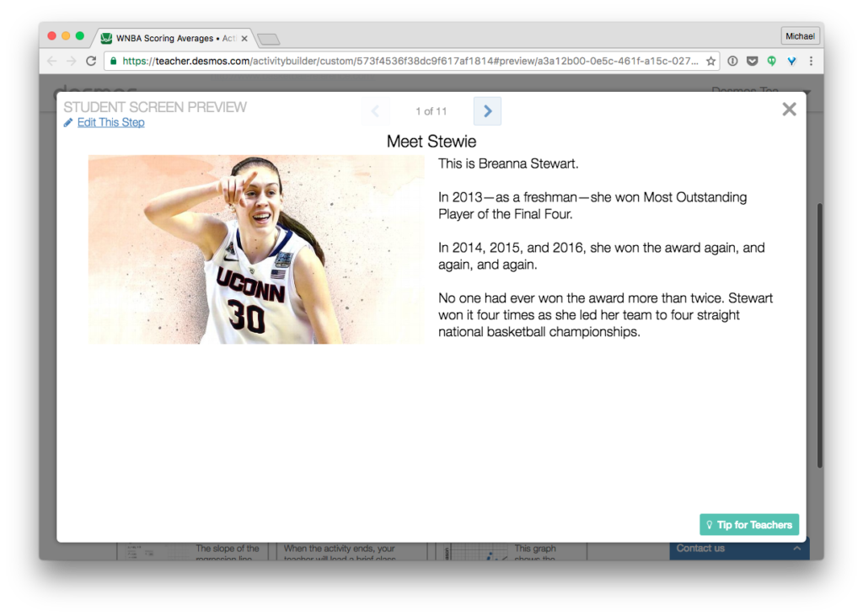Open the Chrome three-dot menu
The width and height of the screenshot is (863, 616).
pos(811,62)
